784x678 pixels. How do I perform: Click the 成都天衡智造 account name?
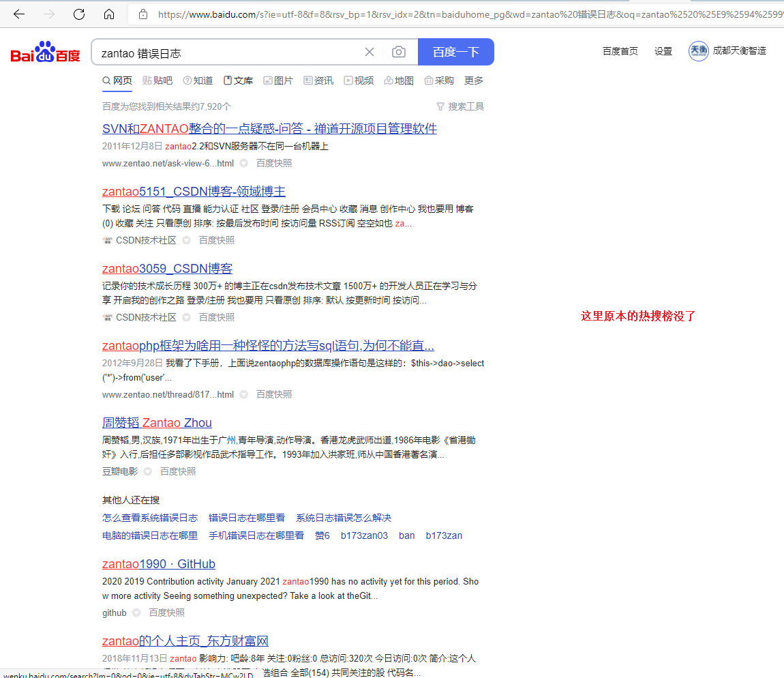point(740,50)
